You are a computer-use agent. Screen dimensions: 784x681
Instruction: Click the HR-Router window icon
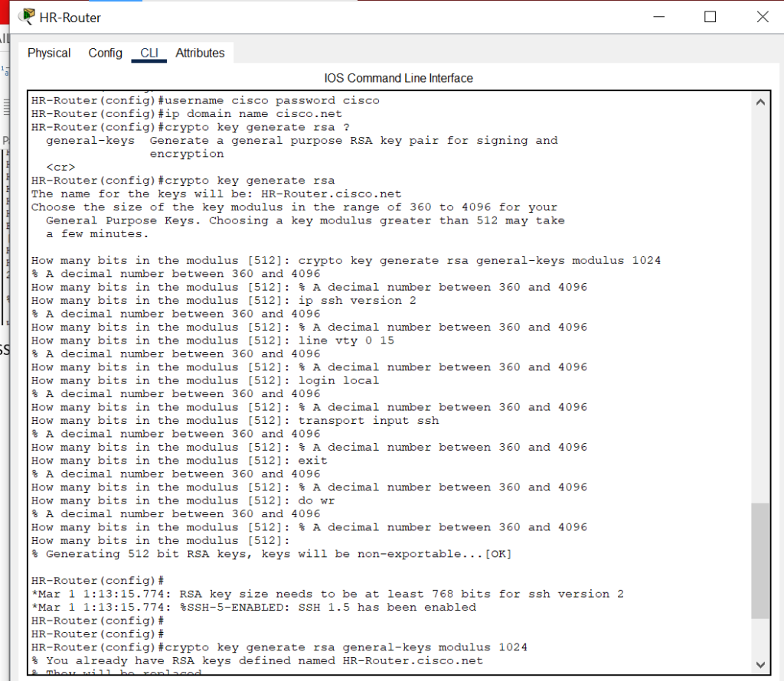[x=27, y=17]
